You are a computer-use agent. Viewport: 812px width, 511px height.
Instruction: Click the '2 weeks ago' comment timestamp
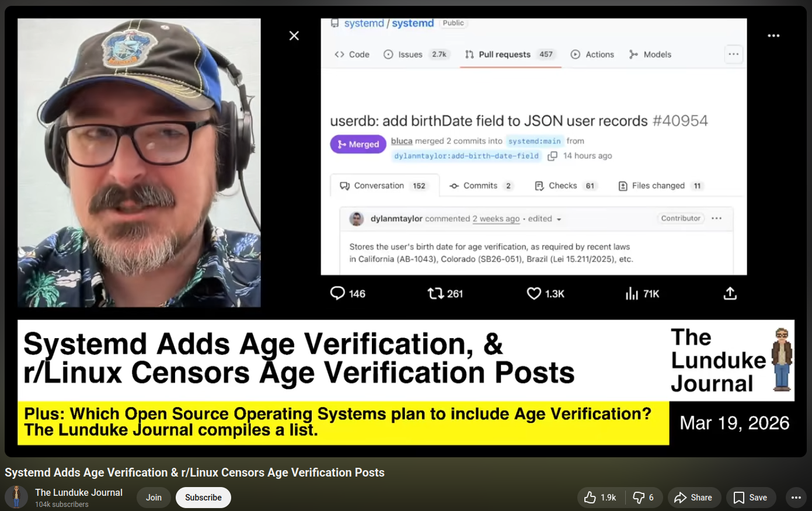(496, 218)
